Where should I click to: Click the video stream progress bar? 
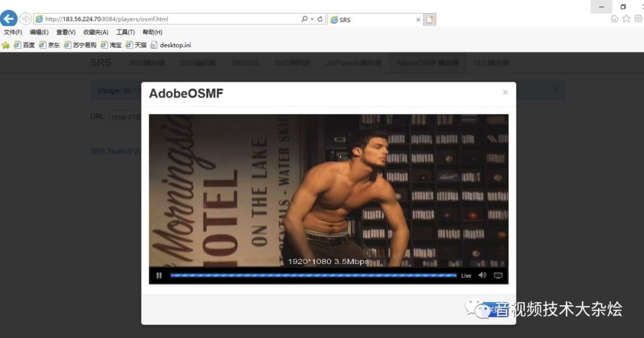tap(313, 275)
